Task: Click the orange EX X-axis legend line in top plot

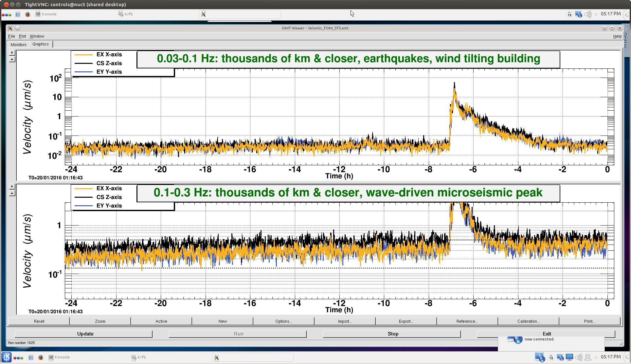Action: (x=83, y=55)
